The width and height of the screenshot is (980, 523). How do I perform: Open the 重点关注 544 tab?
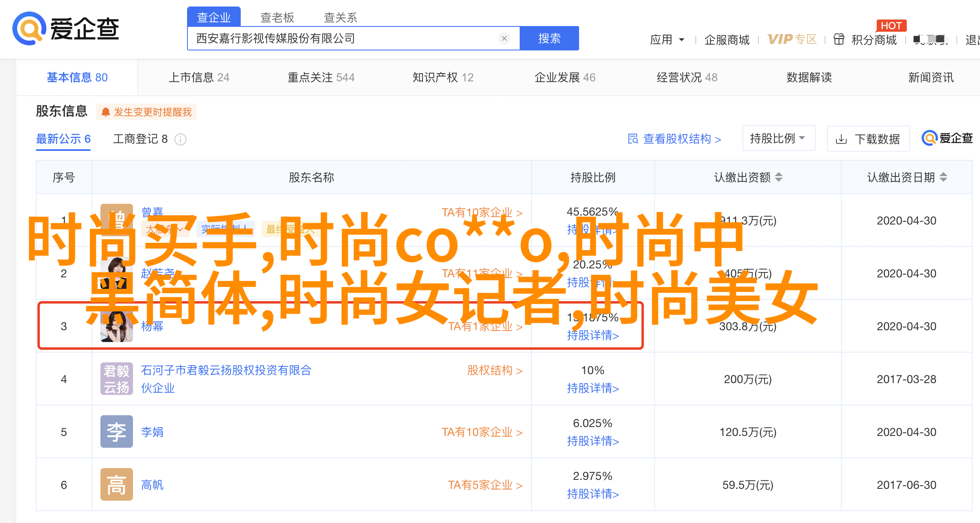321,77
